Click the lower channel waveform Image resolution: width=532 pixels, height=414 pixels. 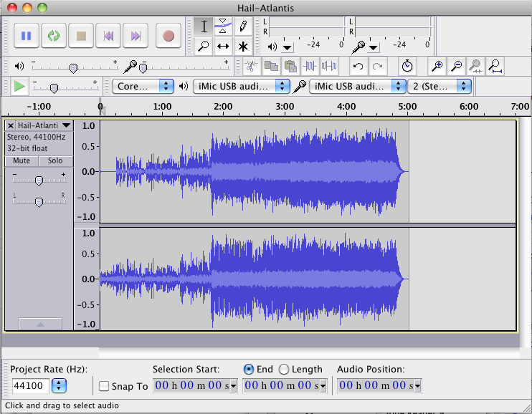255,279
